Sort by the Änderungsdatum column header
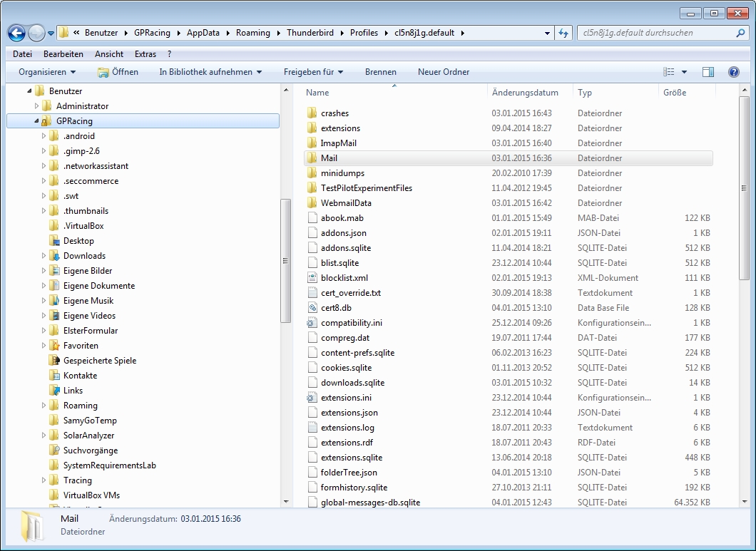756x551 pixels. [x=525, y=93]
